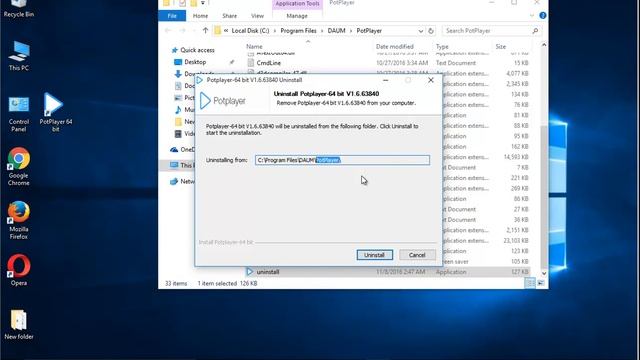This screenshot has height=360, width=640.
Task: Select Control Panel desktop icon
Action: [x=19, y=114]
